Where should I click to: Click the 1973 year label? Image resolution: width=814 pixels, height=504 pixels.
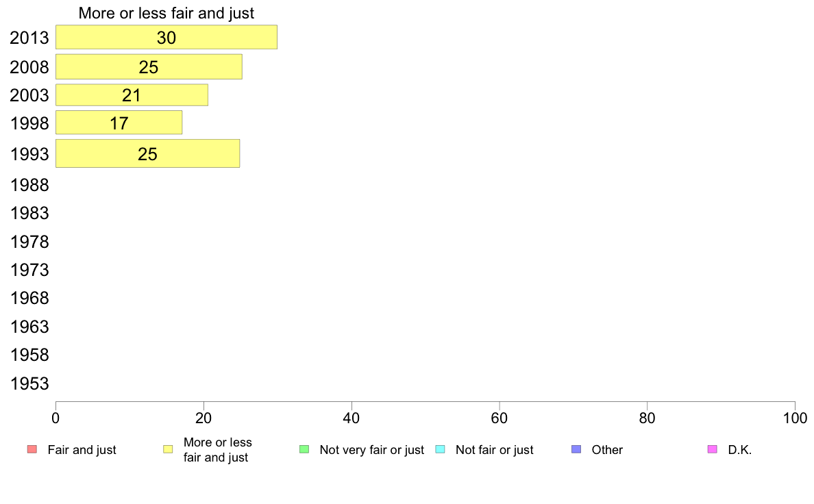[x=29, y=270]
